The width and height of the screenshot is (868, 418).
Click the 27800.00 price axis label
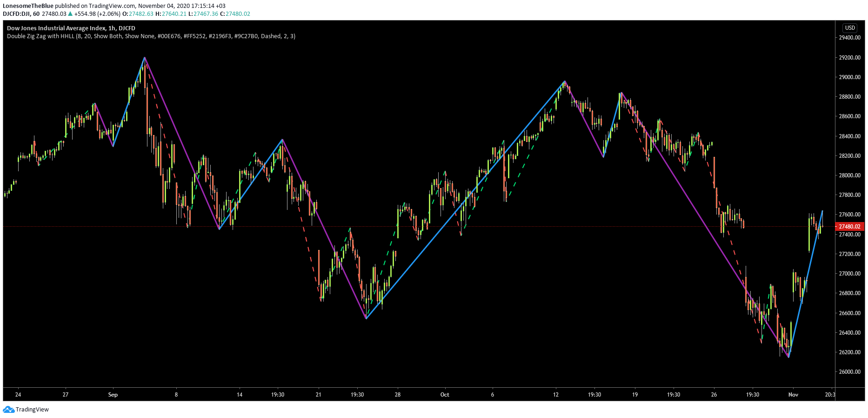point(849,195)
